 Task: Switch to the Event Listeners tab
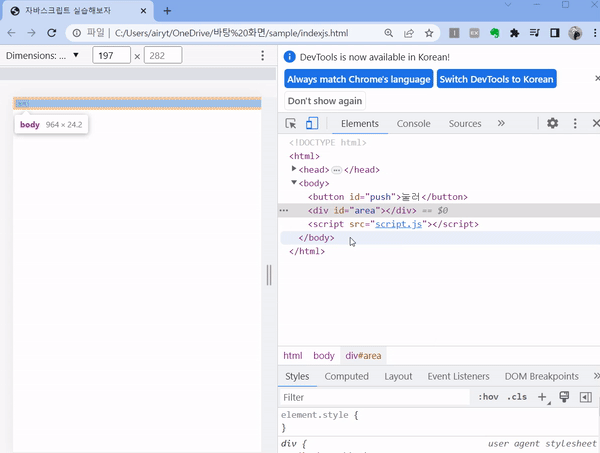(x=458, y=376)
